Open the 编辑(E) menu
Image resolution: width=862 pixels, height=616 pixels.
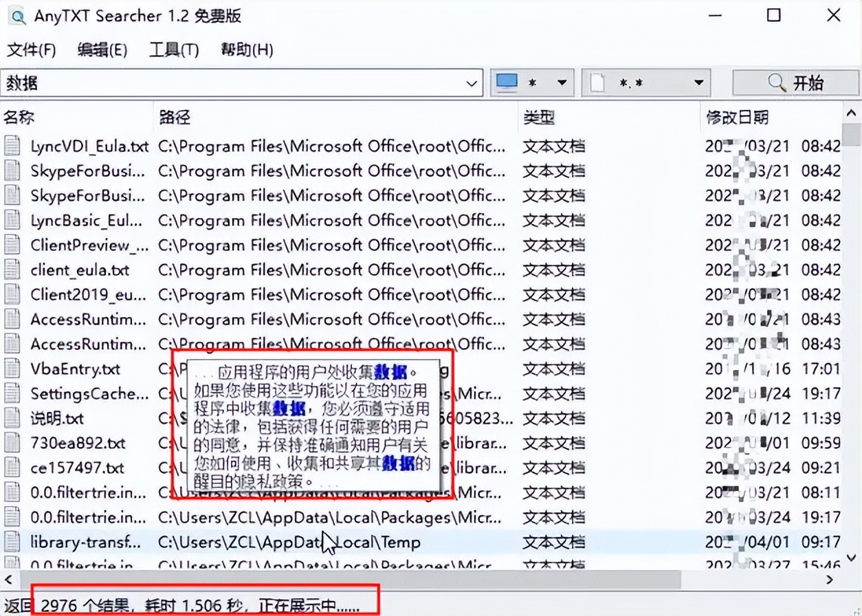[102, 49]
